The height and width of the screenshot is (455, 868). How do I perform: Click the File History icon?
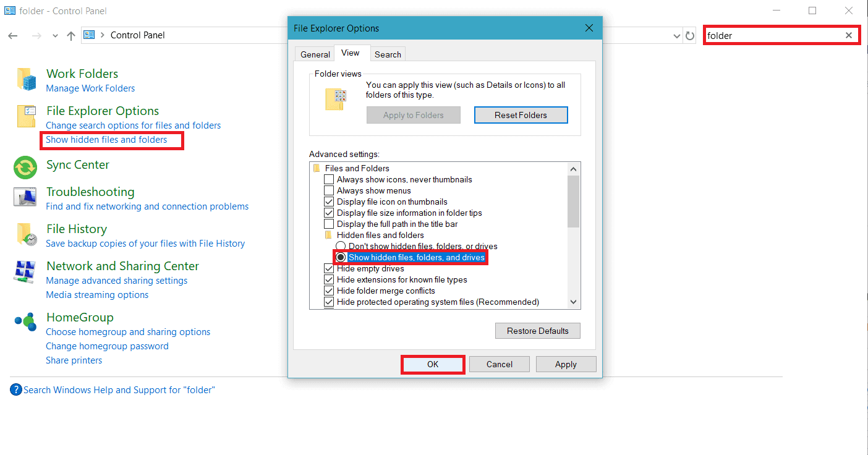[x=25, y=235]
